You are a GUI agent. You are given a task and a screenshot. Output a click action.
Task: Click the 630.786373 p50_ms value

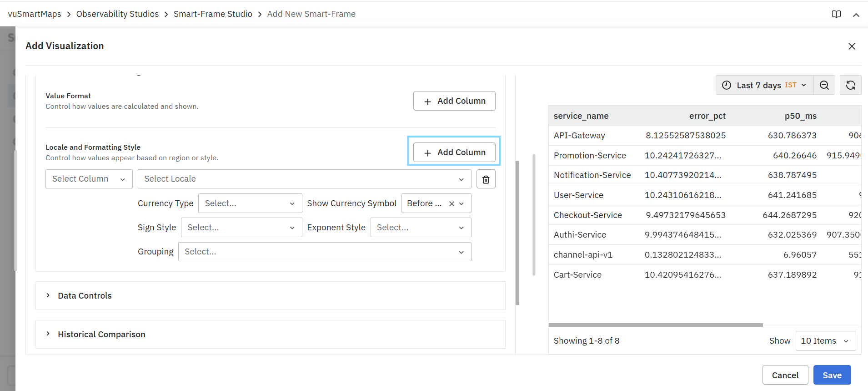coord(792,136)
